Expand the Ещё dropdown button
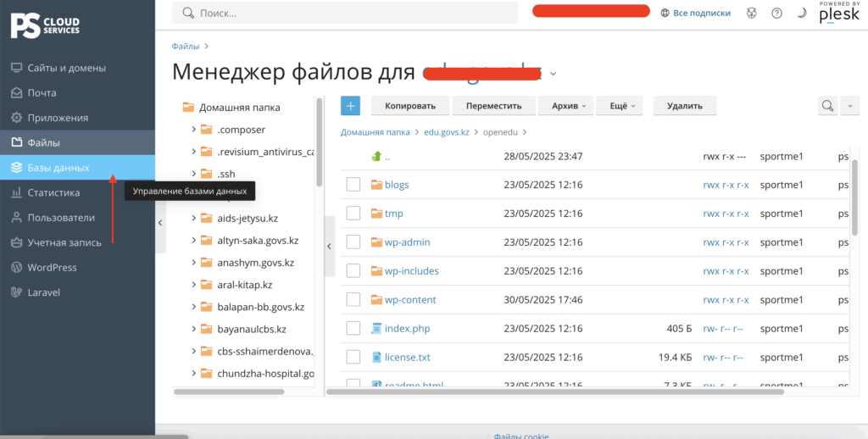Screen dimensions: 868x439 point(618,106)
